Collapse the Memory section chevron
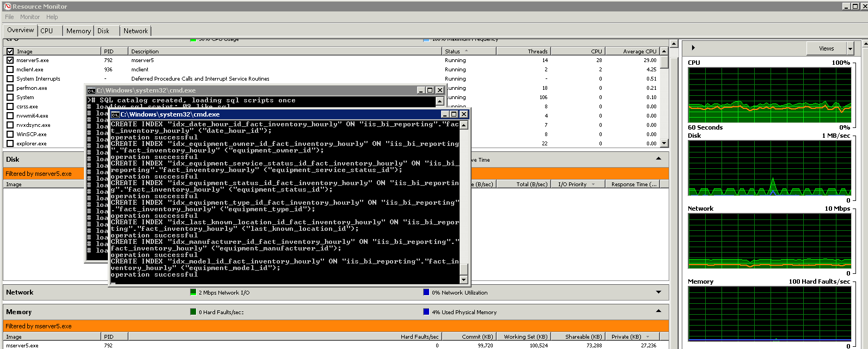 coord(658,311)
